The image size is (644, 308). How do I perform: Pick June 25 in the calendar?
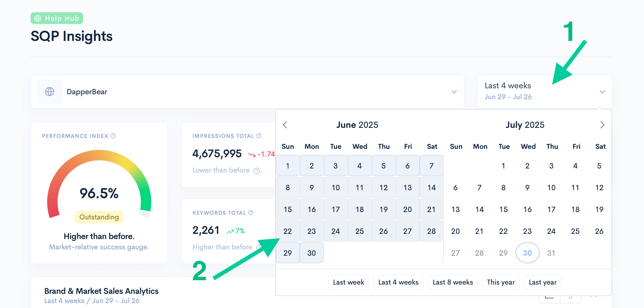(360, 231)
